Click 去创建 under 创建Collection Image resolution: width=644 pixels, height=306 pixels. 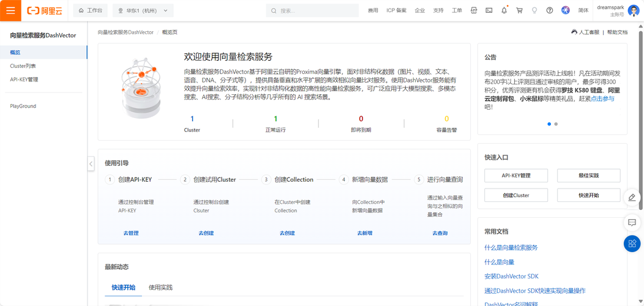pos(287,233)
